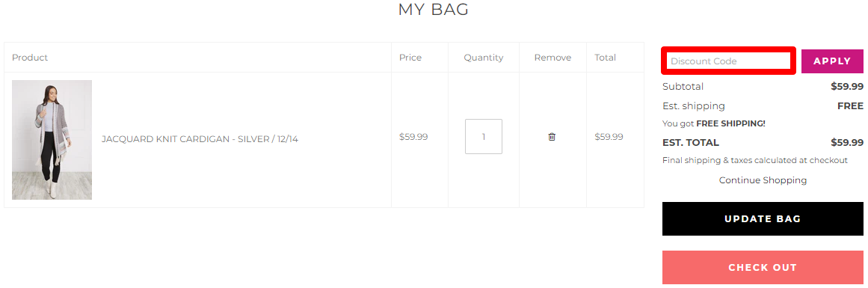Screen dimensions: 868x288
Task: Open the Jacquard Knit Cardigan Silver title link
Action: (200, 139)
